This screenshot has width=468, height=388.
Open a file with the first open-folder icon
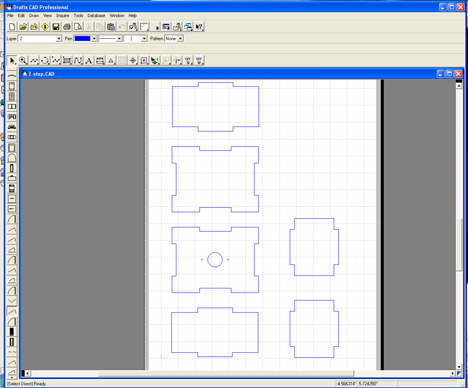[x=23, y=27]
